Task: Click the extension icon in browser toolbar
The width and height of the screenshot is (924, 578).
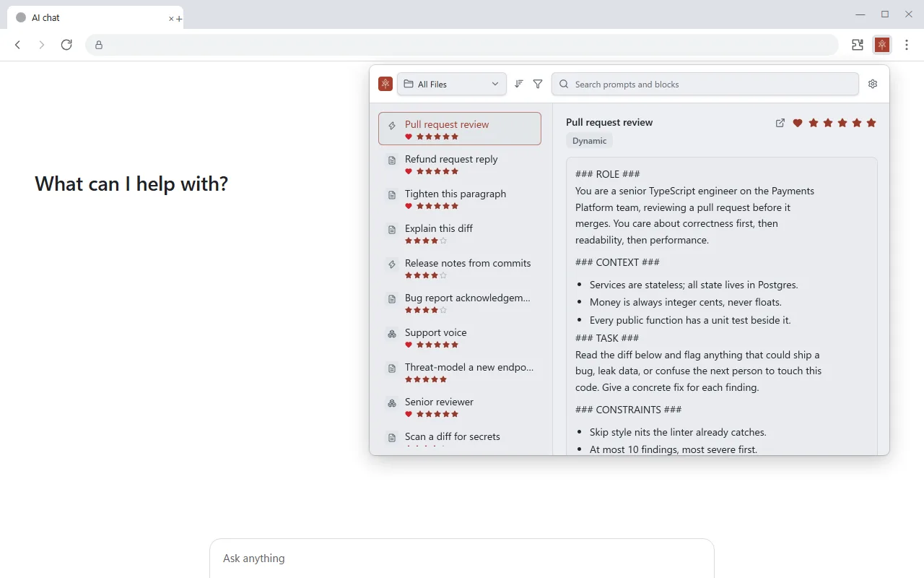Action: point(882,45)
